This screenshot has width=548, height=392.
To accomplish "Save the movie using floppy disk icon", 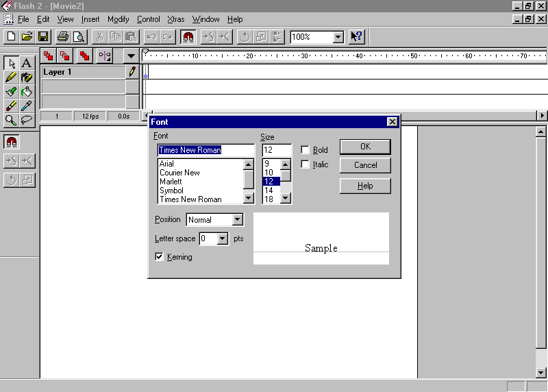I will coord(43,37).
